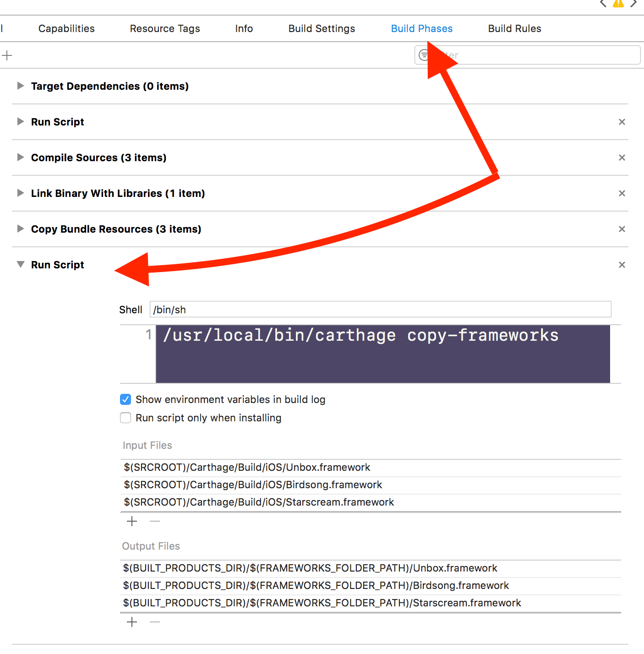Select the Build Phases tab

tap(422, 28)
